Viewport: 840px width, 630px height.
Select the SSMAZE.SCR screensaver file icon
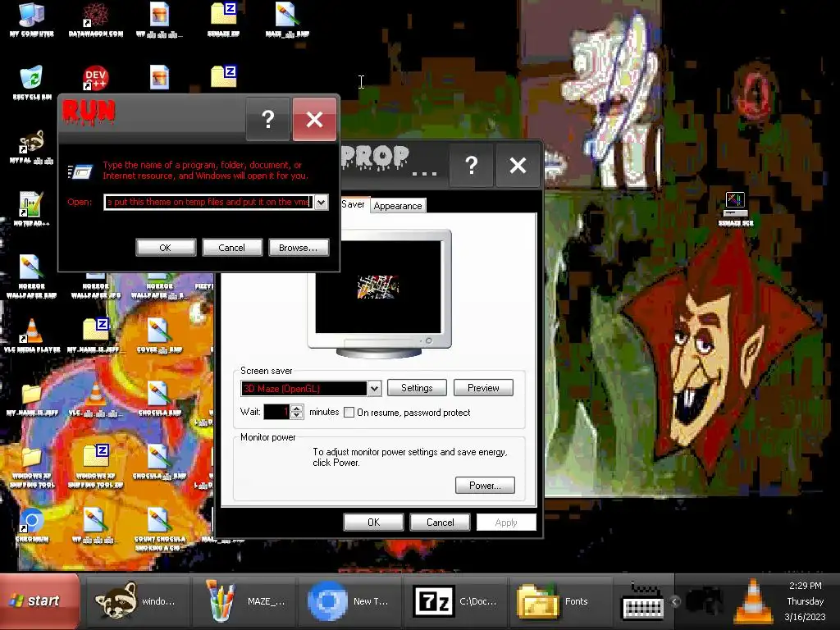[x=736, y=209]
